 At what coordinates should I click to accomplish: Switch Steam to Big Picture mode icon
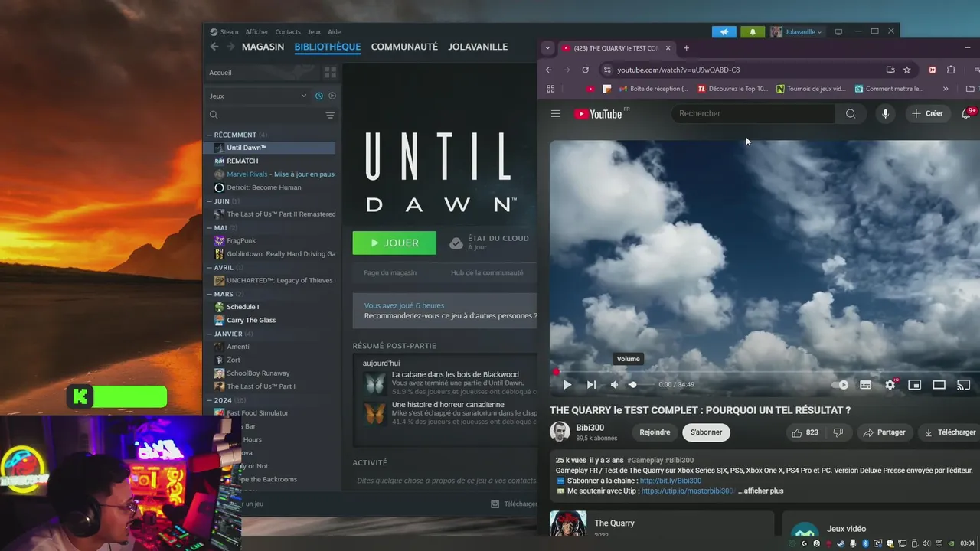point(838,32)
